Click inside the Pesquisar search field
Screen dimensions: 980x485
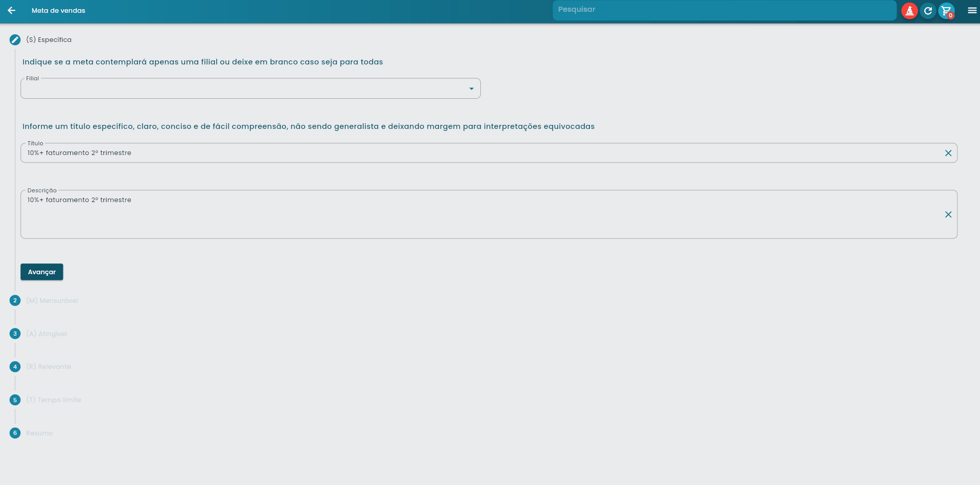click(x=723, y=9)
